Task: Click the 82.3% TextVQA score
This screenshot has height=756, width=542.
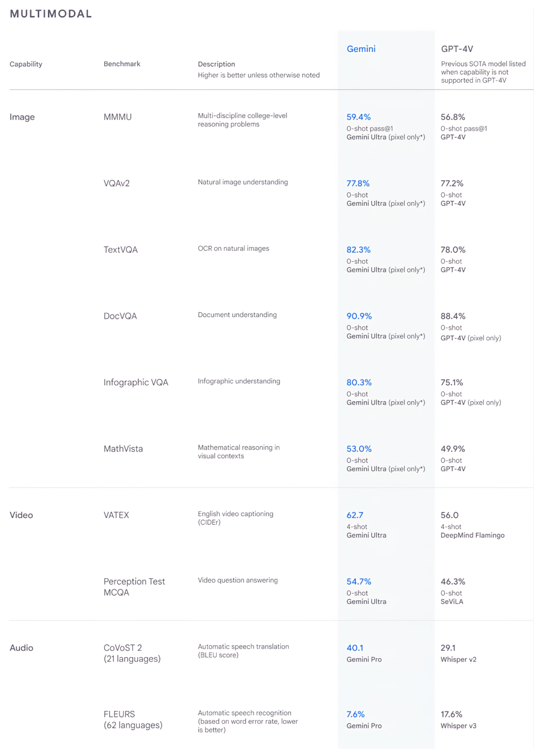Action: [x=359, y=250]
